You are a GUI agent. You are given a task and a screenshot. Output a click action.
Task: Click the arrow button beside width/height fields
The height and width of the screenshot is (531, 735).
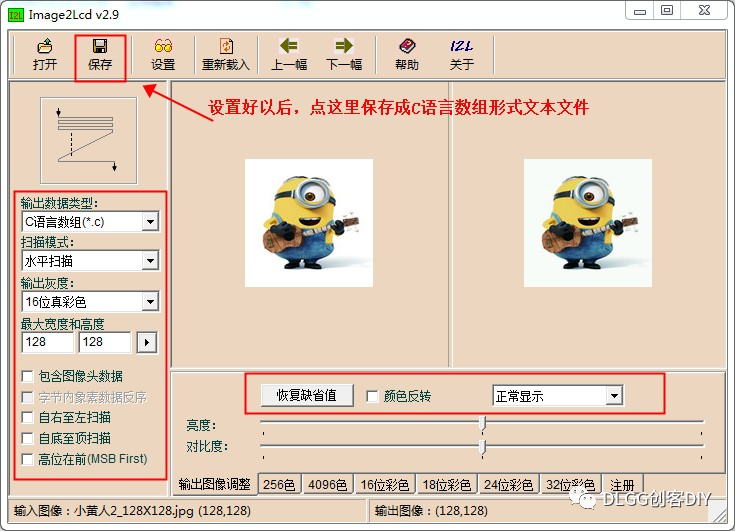[147, 343]
